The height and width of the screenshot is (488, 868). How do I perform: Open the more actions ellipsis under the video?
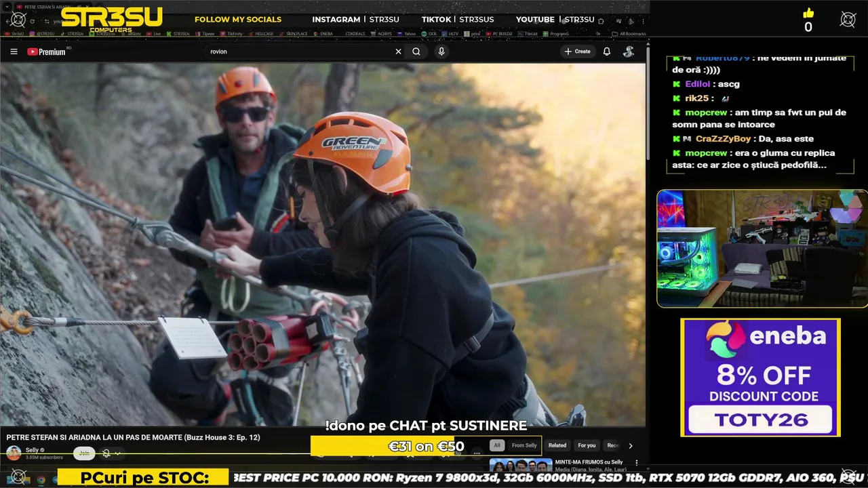point(477,453)
